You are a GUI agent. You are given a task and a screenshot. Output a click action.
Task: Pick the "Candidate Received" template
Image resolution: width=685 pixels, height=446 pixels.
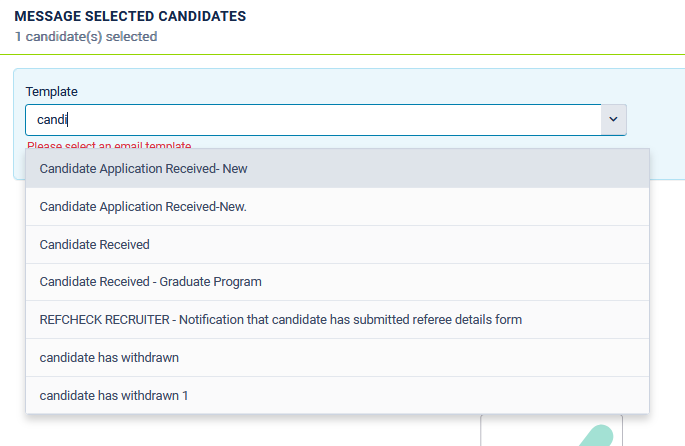pos(337,245)
